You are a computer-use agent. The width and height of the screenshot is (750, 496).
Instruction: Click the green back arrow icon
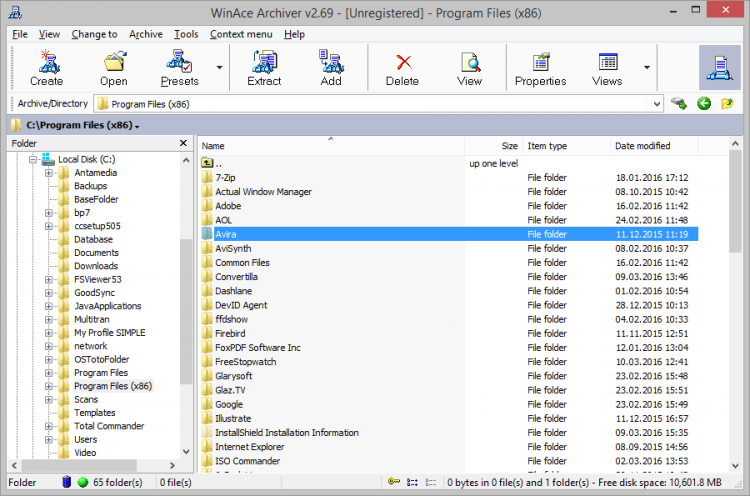point(704,103)
